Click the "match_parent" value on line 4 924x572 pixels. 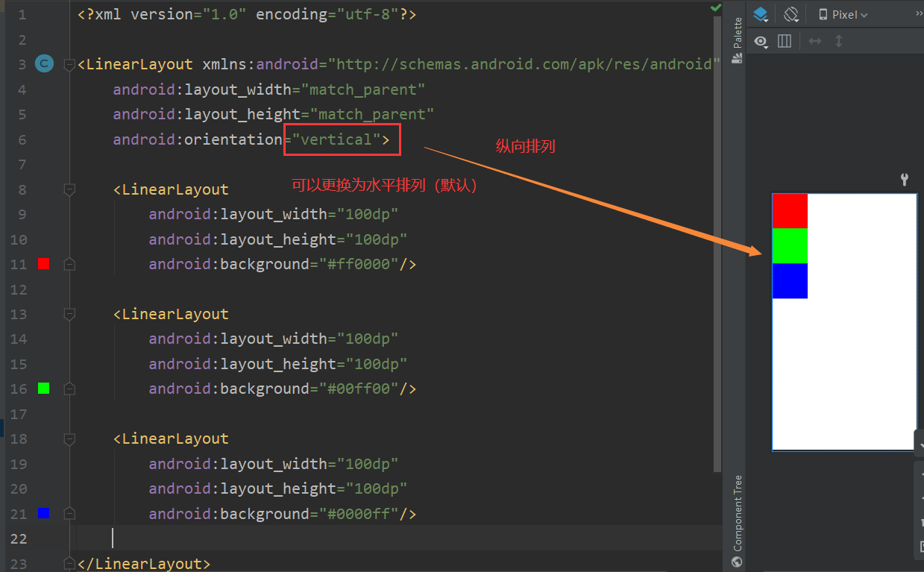[x=363, y=89]
